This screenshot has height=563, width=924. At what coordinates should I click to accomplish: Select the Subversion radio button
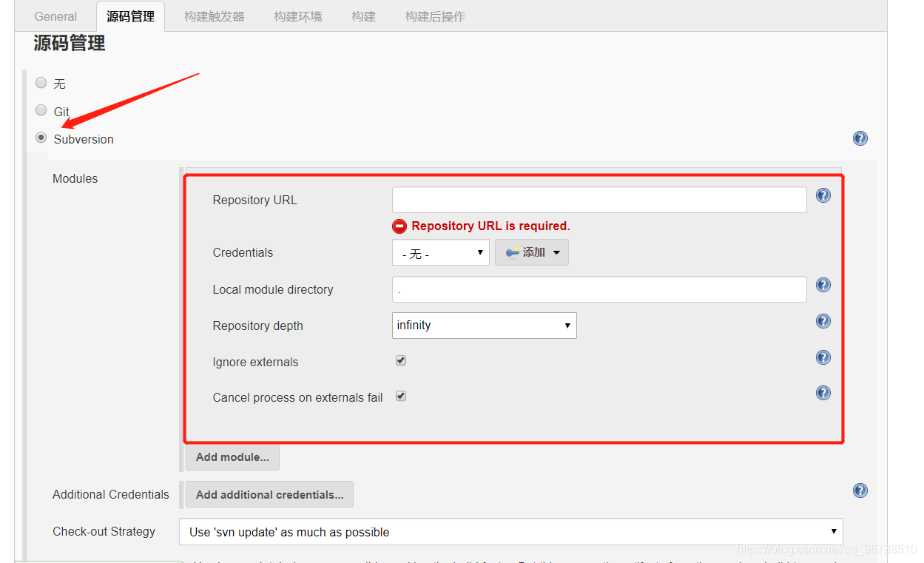[x=41, y=138]
